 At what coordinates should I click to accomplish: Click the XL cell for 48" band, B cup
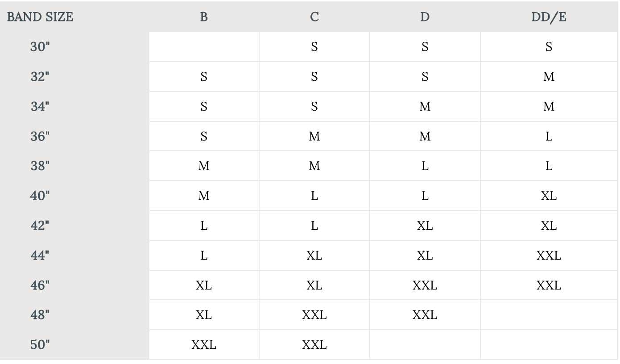click(204, 315)
